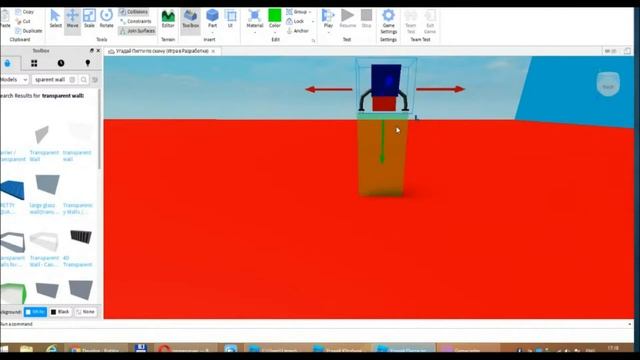Click the view selector cube in viewport
This screenshot has width=640, height=360.
coord(608,84)
